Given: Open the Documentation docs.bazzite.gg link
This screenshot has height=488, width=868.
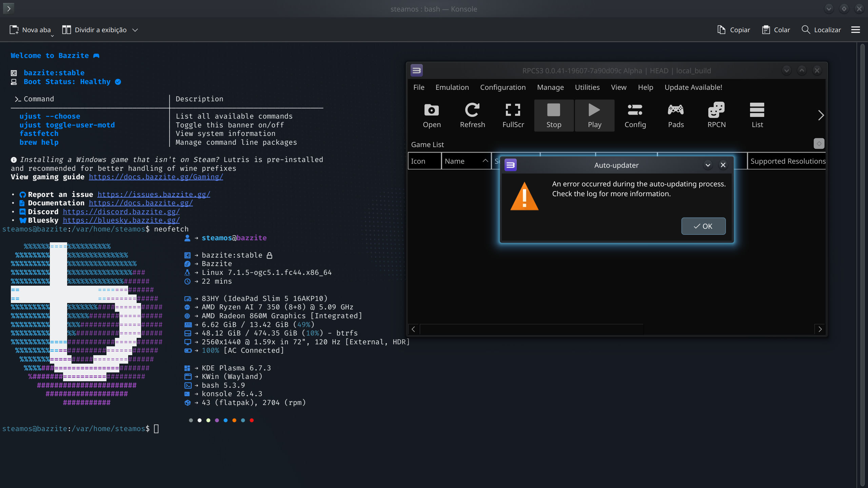Looking at the screenshot, I should pyautogui.click(x=141, y=203).
